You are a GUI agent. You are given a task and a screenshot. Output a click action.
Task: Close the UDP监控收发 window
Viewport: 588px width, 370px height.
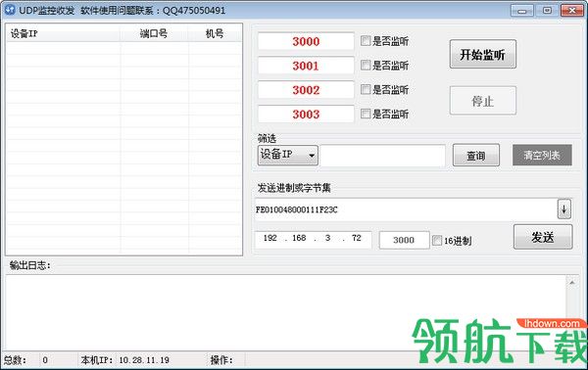tap(572, 11)
